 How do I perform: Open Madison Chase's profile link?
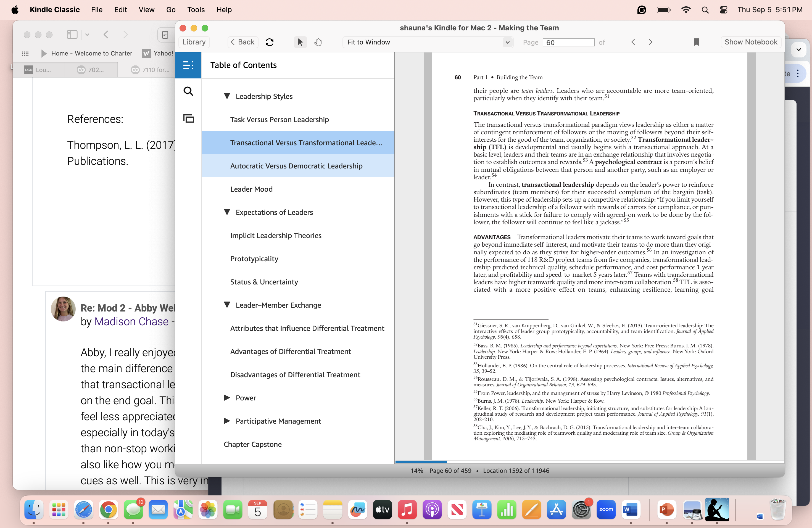tap(131, 321)
